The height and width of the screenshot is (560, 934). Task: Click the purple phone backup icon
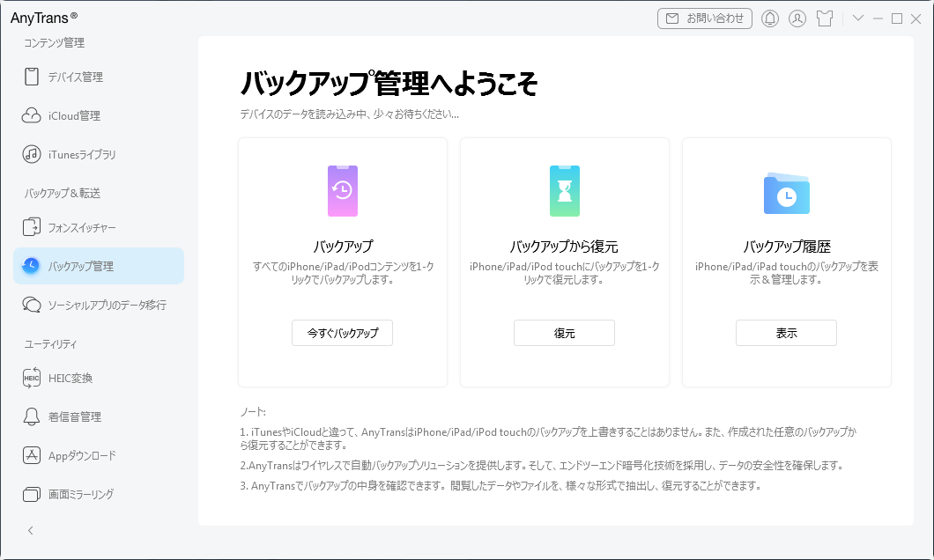pyautogui.click(x=343, y=190)
